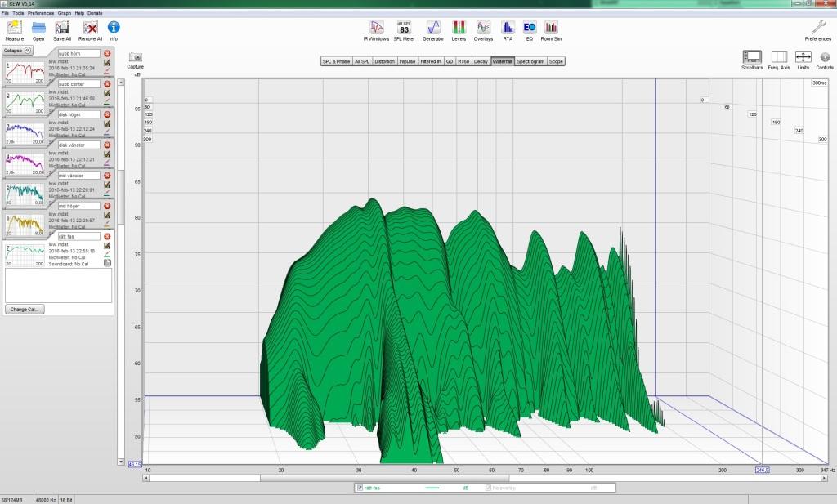Click the horizontal frequency scrollbar thumb
Screen dimensions: 837x504
pos(384,479)
